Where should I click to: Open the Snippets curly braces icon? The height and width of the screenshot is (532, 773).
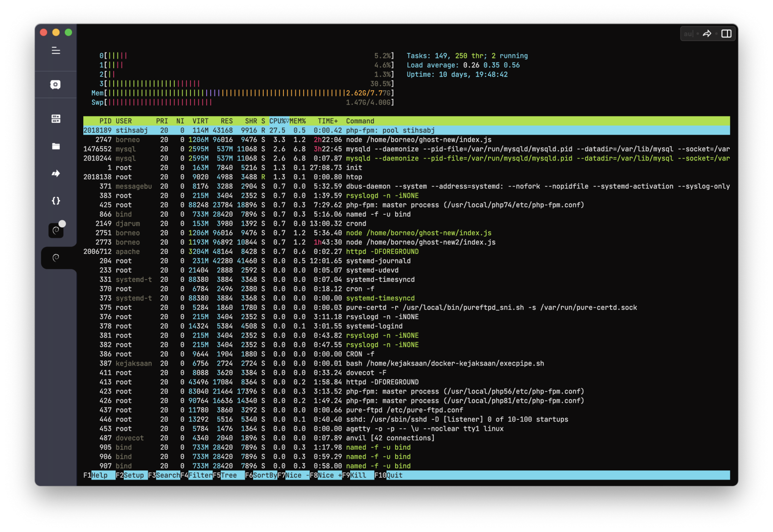click(x=56, y=200)
